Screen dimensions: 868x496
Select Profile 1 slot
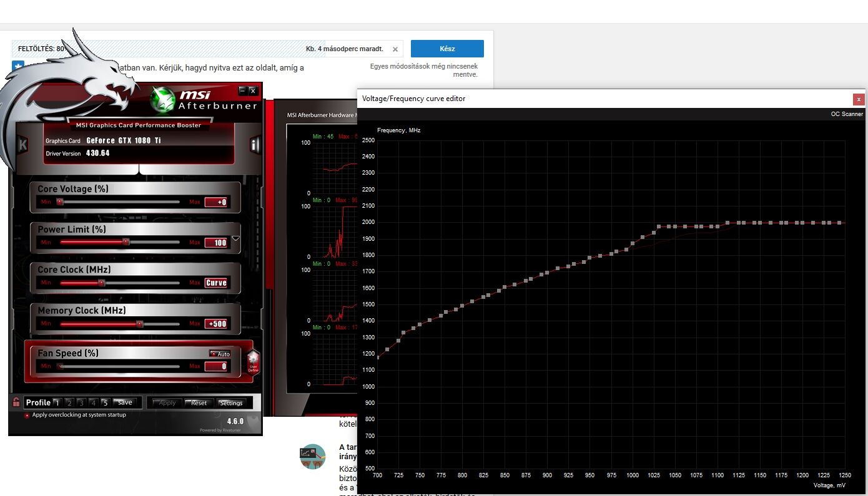coord(57,402)
